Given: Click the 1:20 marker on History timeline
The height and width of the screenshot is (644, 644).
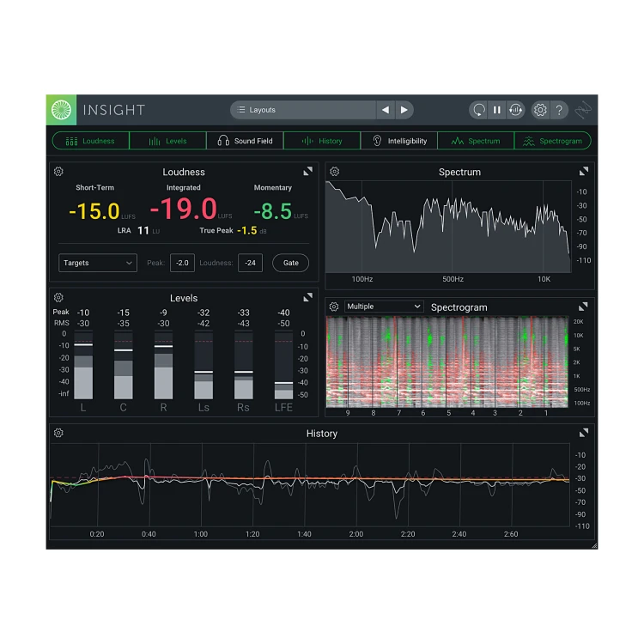Looking at the screenshot, I should click(252, 534).
